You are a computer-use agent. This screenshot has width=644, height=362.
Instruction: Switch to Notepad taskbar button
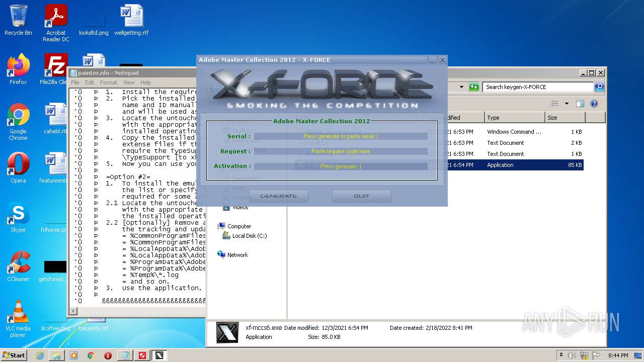[125, 355]
